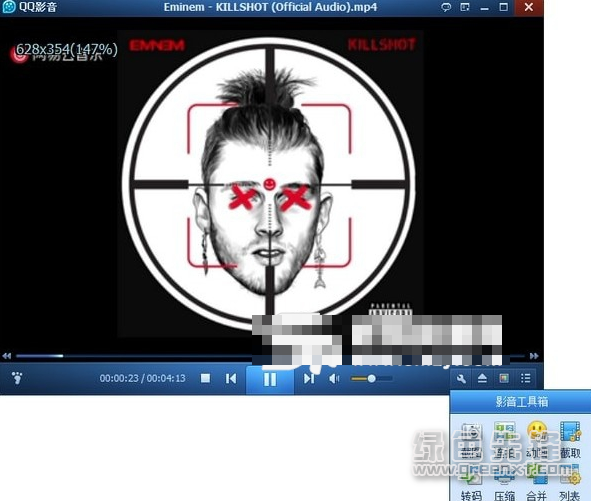Pause the video playback
The width and height of the screenshot is (591, 504).
coord(270,379)
